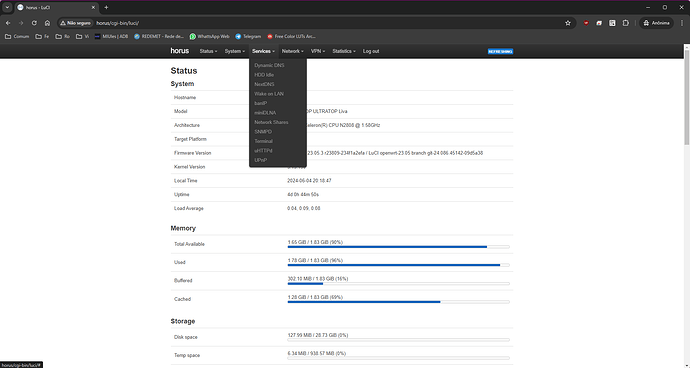This screenshot has width=690, height=368.
Task: Expand the VPN navigation menu
Action: 318,52
